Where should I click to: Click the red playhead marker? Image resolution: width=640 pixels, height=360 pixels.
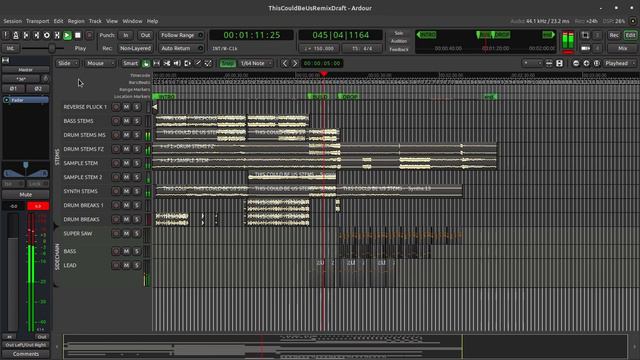[x=324, y=74]
